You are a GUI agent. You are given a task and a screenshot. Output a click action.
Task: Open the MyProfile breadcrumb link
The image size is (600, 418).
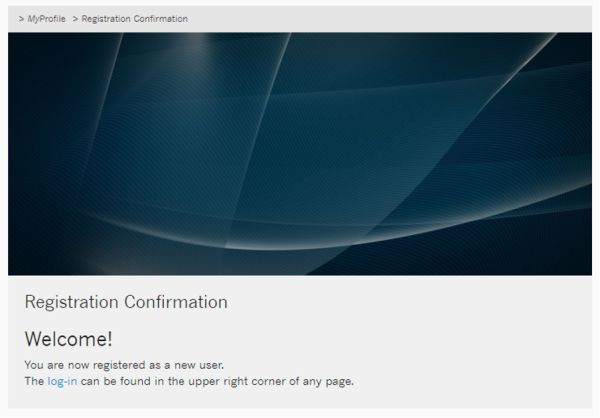(46, 19)
